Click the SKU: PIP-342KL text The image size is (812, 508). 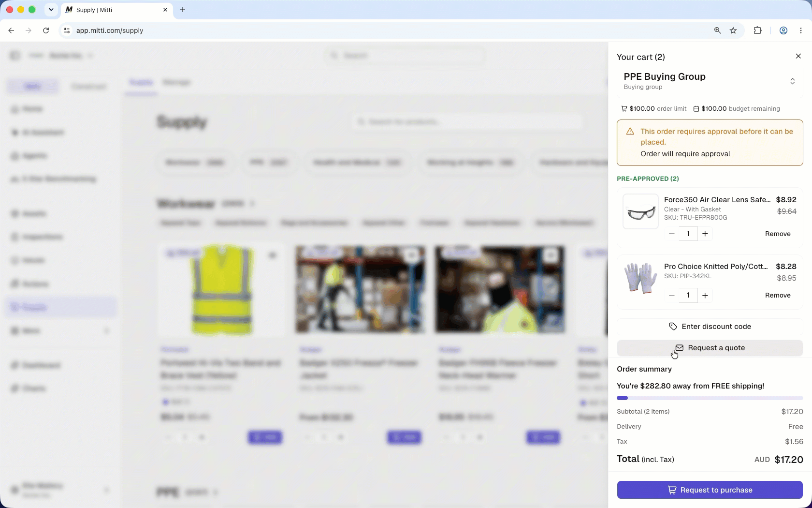pos(687,276)
